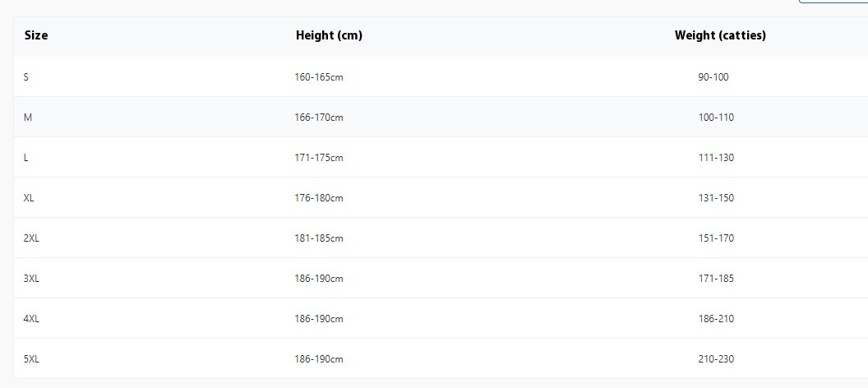Screen dimensions: 868x388
Task: Click the 5XL size row label
Action: [31, 359]
